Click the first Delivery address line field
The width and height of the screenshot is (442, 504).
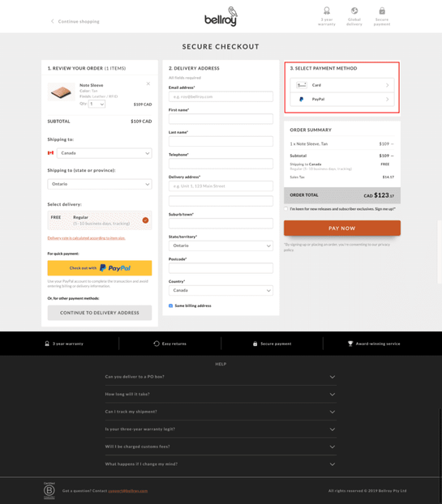point(221,186)
